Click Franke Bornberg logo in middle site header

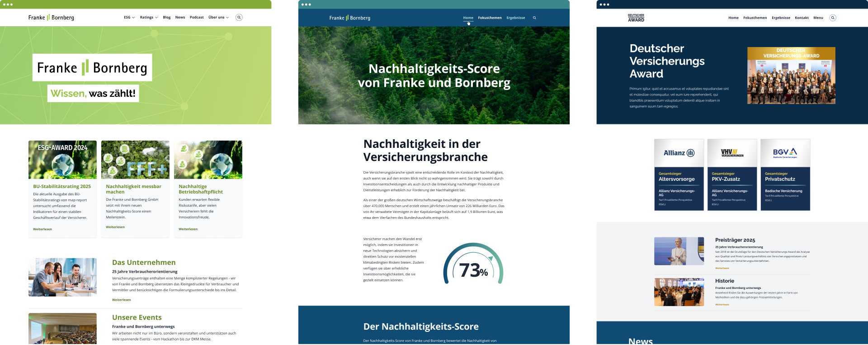click(x=350, y=18)
